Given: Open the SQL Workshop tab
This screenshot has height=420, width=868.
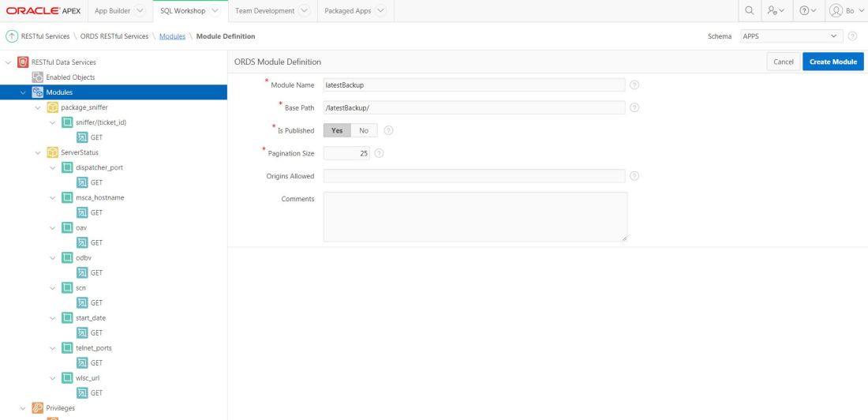Looking at the screenshot, I should tap(189, 11).
